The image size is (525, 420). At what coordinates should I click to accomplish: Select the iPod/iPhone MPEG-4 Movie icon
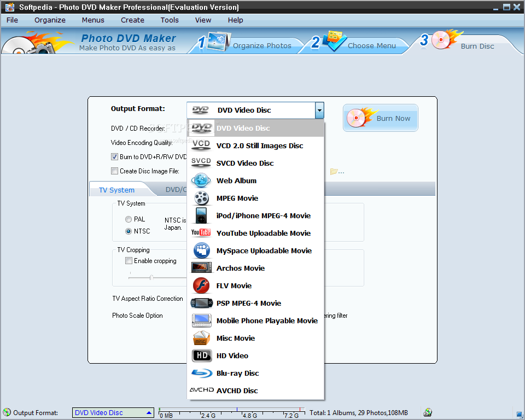pos(201,215)
